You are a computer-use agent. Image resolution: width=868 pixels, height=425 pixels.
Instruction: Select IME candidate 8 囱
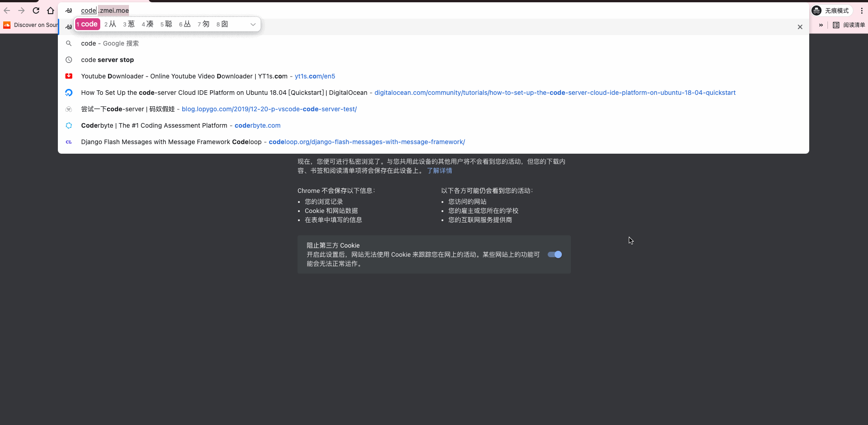222,24
